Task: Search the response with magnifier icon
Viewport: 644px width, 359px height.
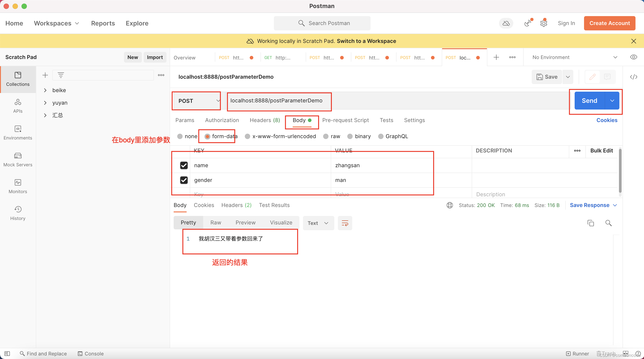Action: (608, 223)
